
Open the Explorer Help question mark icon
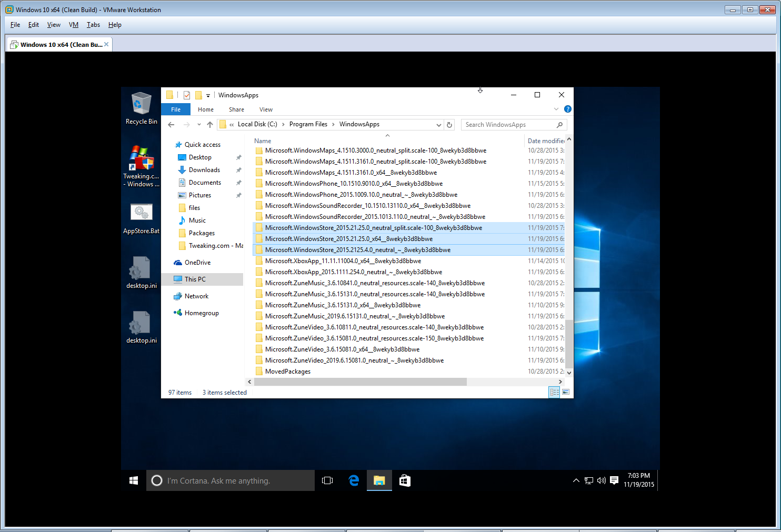[x=567, y=109]
